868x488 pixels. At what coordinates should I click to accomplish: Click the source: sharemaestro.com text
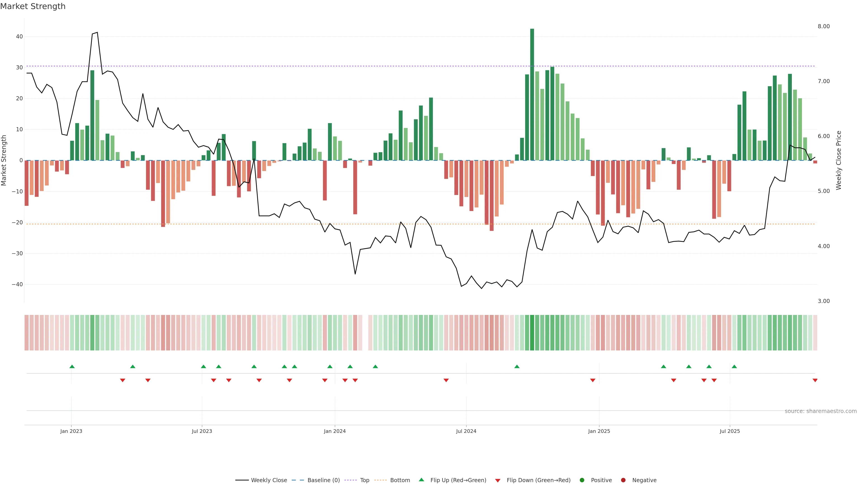click(x=821, y=411)
